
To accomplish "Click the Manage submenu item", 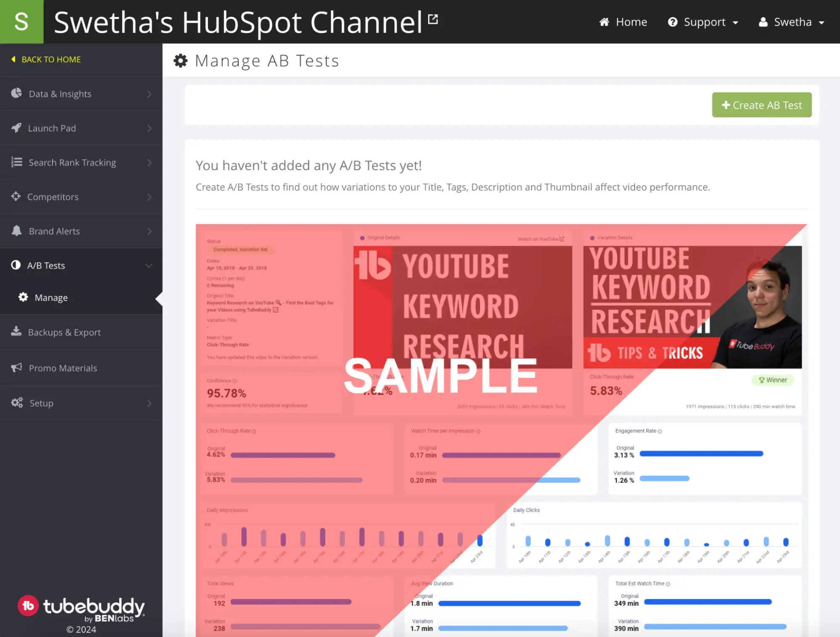I will pos(51,297).
